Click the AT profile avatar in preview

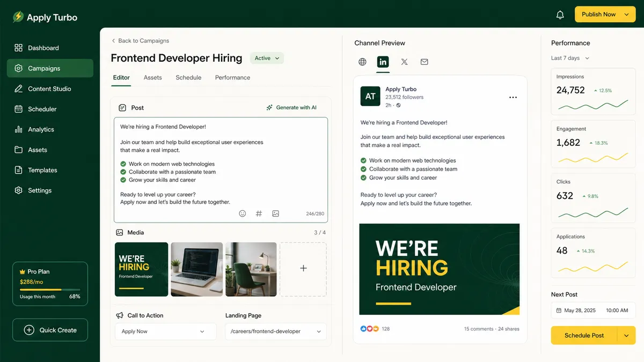point(370,97)
